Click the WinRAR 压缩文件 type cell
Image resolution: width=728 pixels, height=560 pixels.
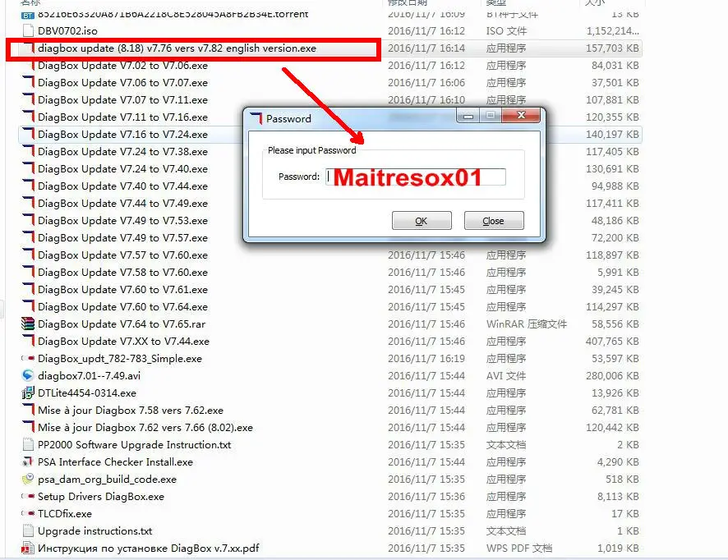527,324
